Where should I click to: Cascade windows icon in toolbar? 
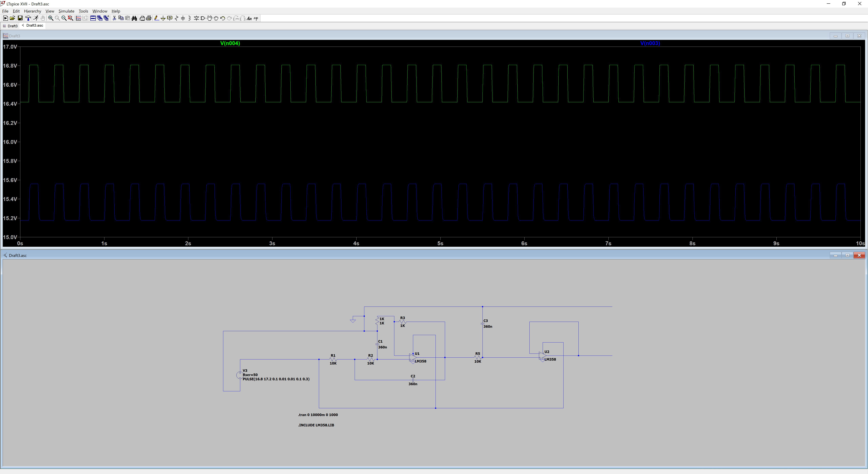[100, 18]
